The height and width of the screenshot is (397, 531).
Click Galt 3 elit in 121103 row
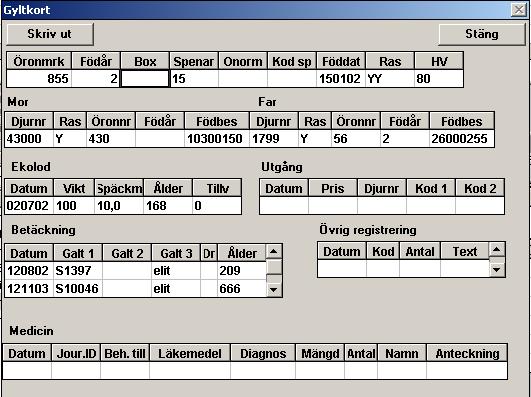click(176, 289)
